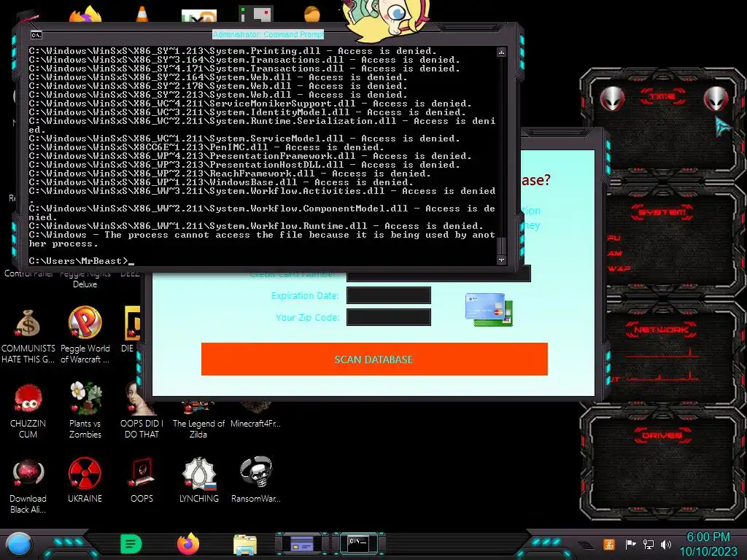Viewport: 747px width, 560px height.
Task: Open the Firefox flame icon atop desktop
Action: tap(86, 15)
